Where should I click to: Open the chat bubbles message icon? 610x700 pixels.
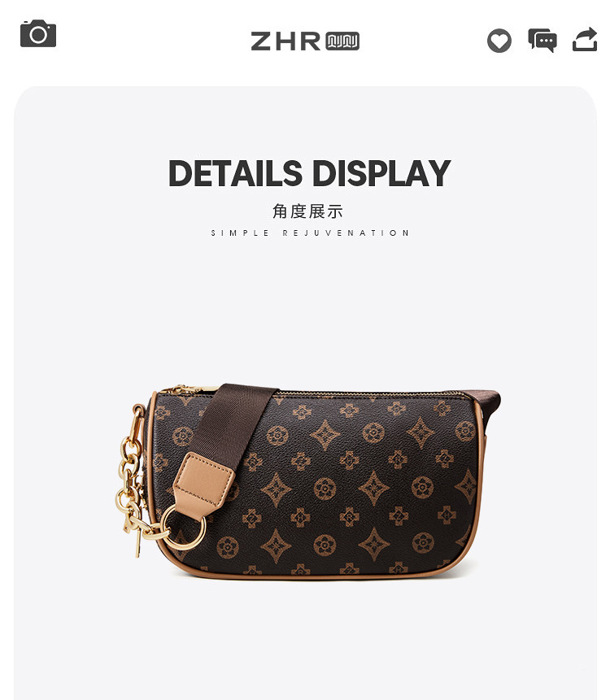click(542, 40)
